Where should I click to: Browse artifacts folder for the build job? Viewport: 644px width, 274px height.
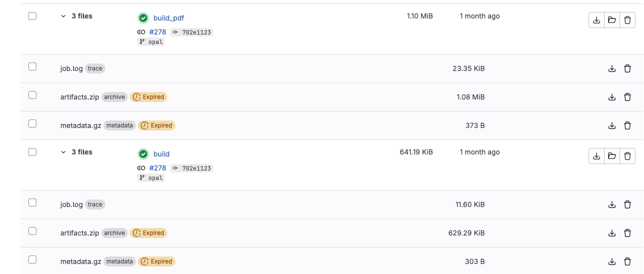[x=612, y=156]
